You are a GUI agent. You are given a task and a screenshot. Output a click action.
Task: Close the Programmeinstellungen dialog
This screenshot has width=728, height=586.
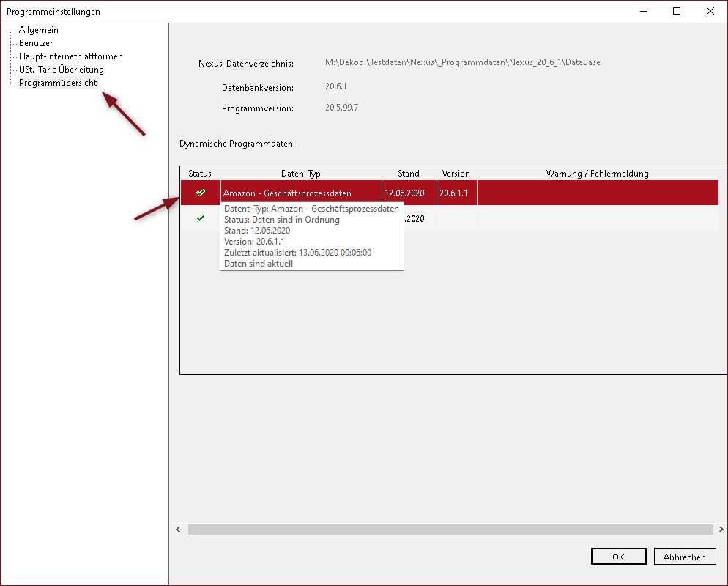[x=709, y=11]
